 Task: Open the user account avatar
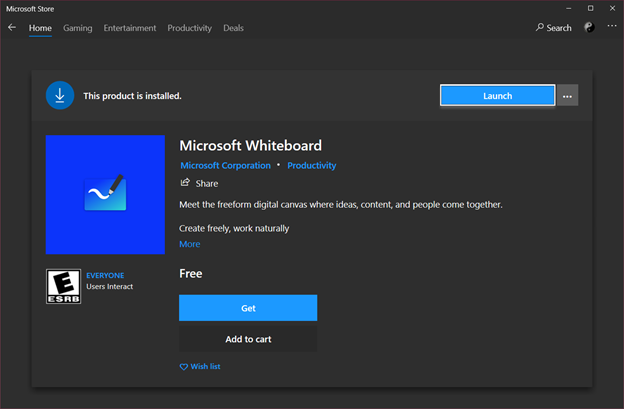[589, 27]
